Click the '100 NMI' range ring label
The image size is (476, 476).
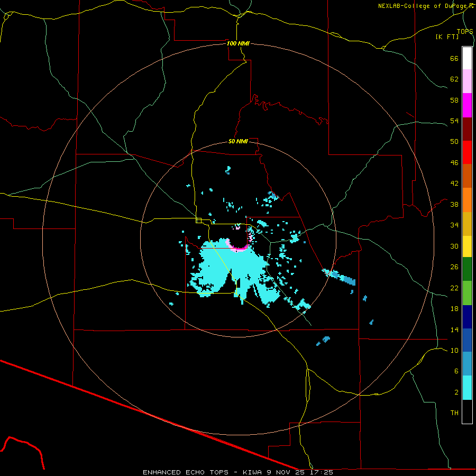coord(238,43)
